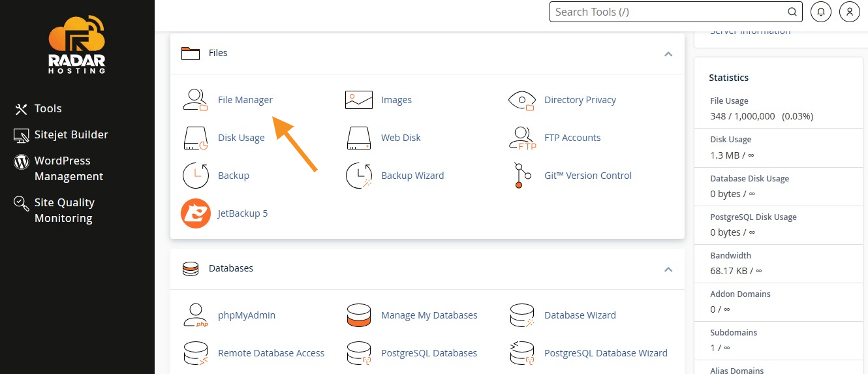Click the JetBackup 5 link

(x=243, y=213)
